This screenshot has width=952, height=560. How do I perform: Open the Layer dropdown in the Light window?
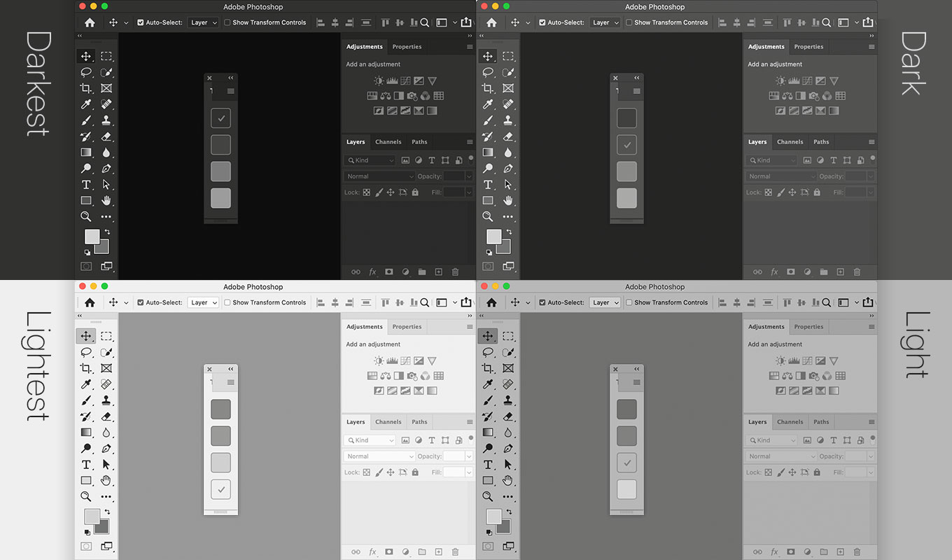(605, 302)
